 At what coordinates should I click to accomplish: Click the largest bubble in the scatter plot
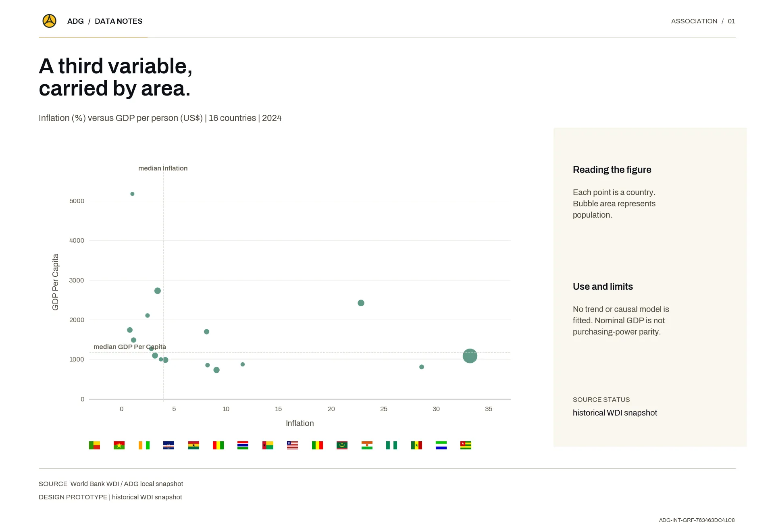point(470,356)
